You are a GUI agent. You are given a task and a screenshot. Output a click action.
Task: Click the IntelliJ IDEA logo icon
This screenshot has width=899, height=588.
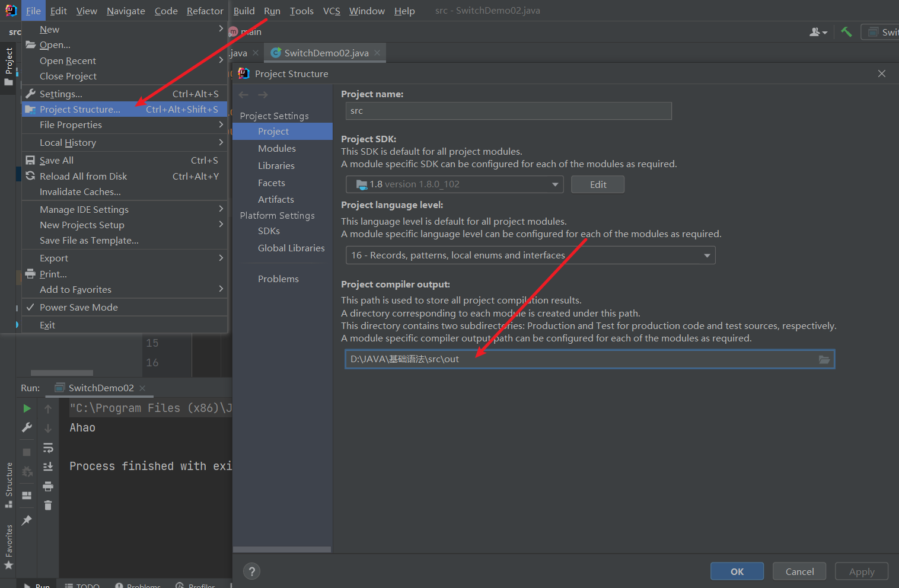pyautogui.click(x=11, y=10)
